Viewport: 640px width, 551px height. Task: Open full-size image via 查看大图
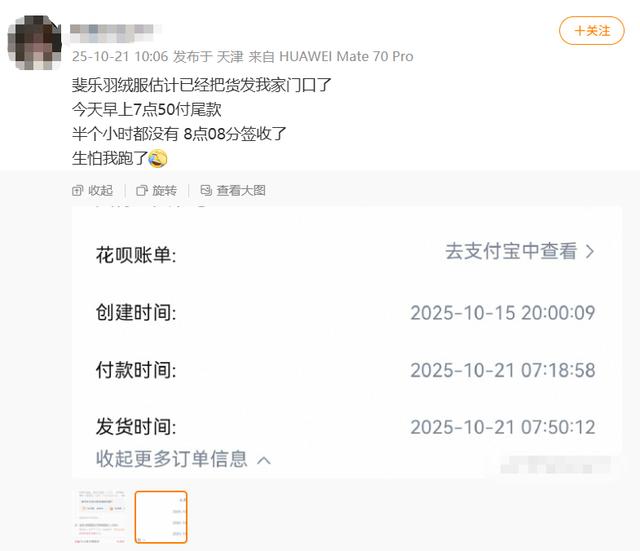[241, 191]
